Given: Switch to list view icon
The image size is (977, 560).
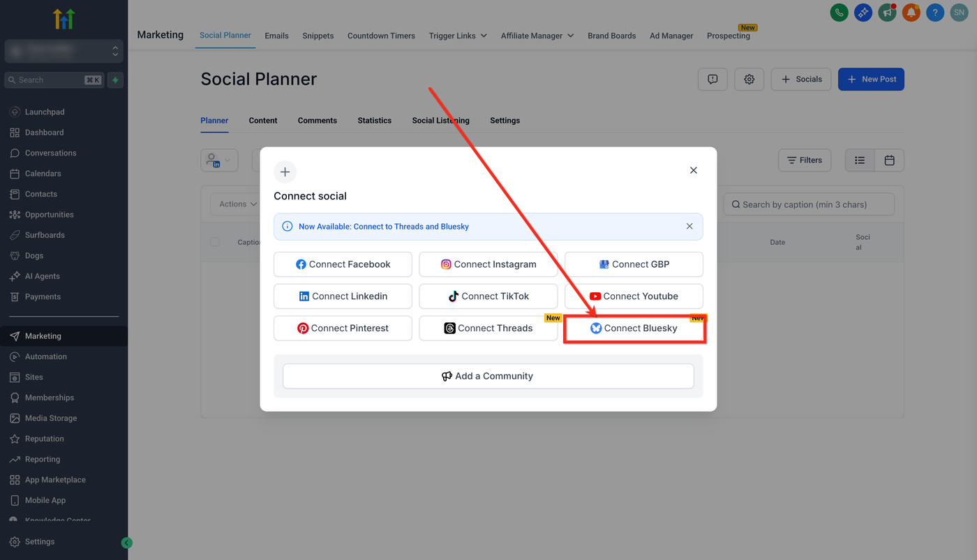Looking at the screenshot, I should coord(860,160).
